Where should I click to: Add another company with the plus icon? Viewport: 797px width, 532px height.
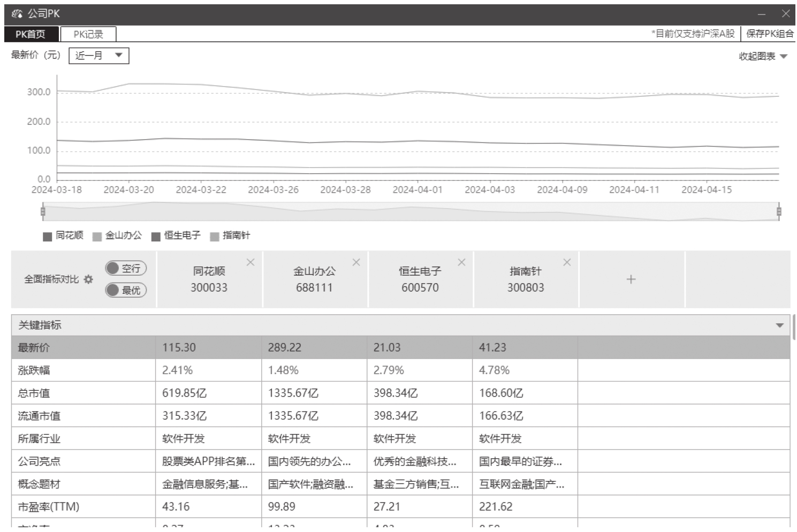(631, 279)
